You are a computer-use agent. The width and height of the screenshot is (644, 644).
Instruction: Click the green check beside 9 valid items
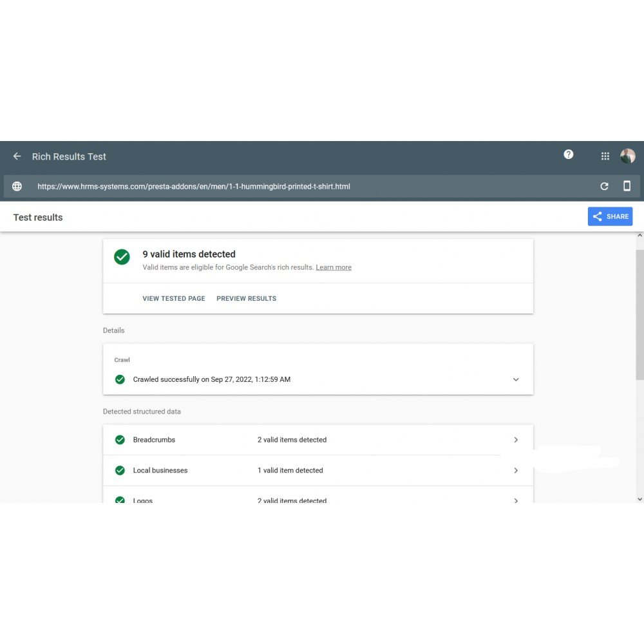tap(122, 257)
